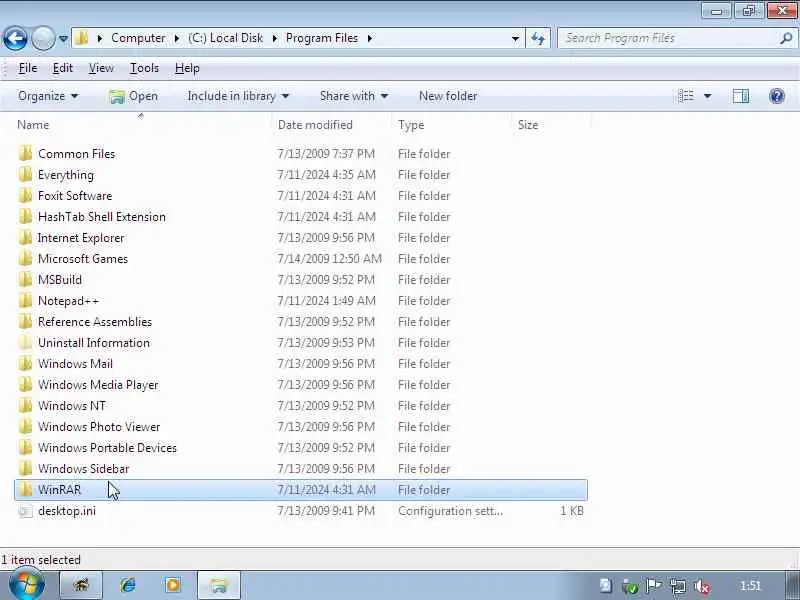800x600 pixels.
Task: Click the Open toolbar button
Action: click(x=134, y=96)
